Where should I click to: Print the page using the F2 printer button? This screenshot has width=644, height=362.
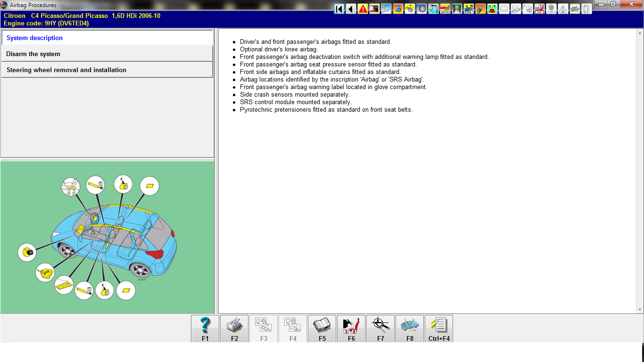pyautogui.click(x=234, y=329)
